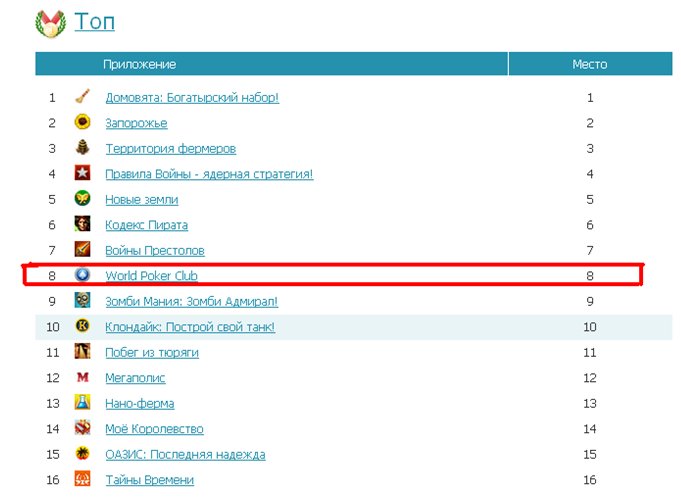681x500 pixels.
Task: Open ОАЗИС: Последняя надежда link
Action: coord(185,454)
